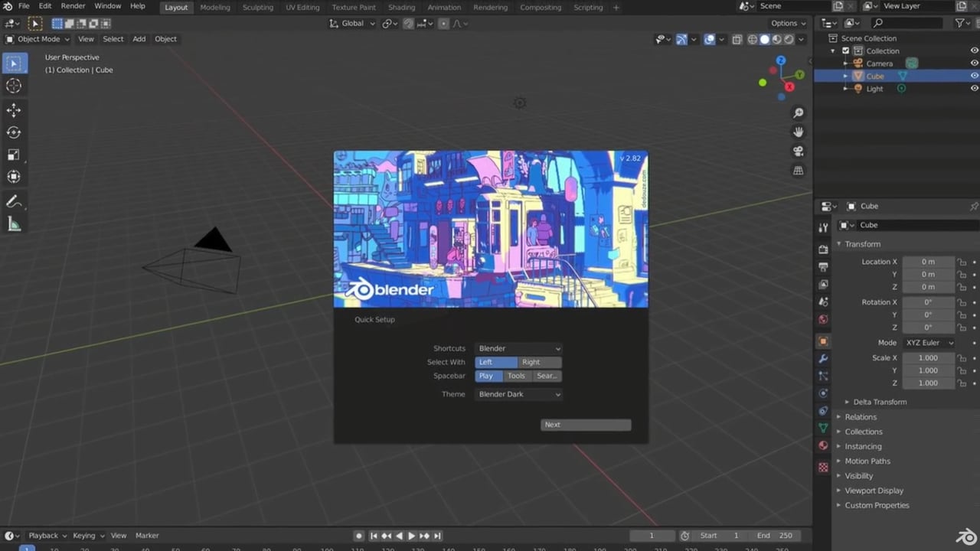This screenshot has width=980, height=551.
Task: Open the Theme dropdown on the splash screen
Action: (x=518, y=393)
